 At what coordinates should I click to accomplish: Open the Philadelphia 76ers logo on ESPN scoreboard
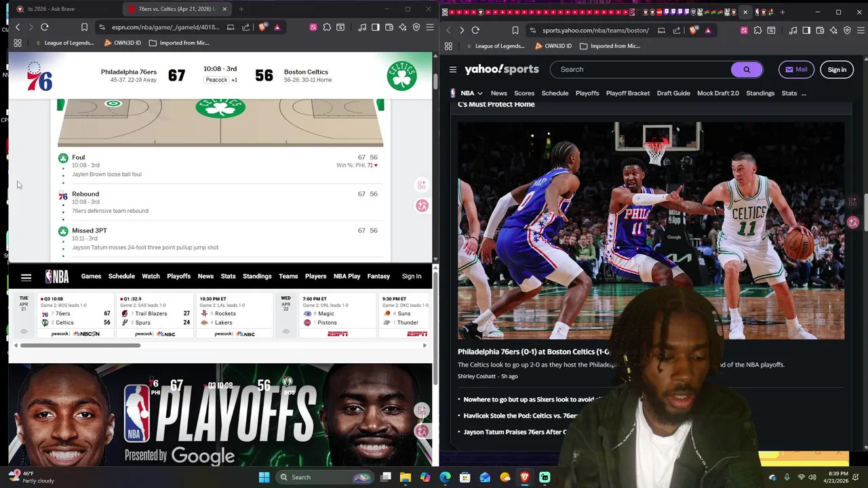click(39, 76)
